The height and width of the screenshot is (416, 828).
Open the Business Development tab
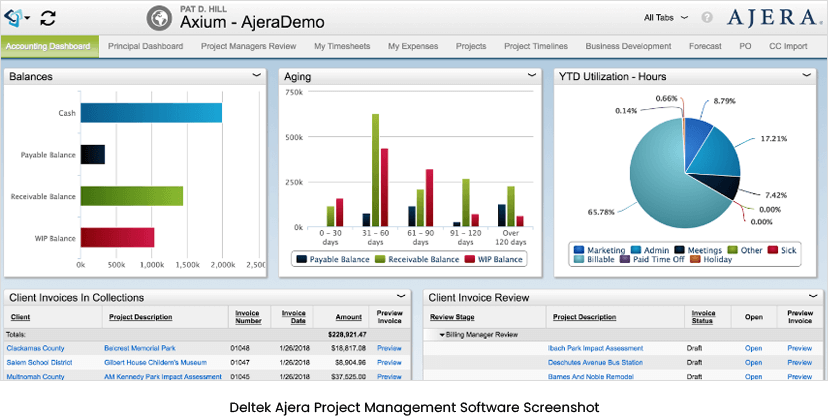[628, 46]
